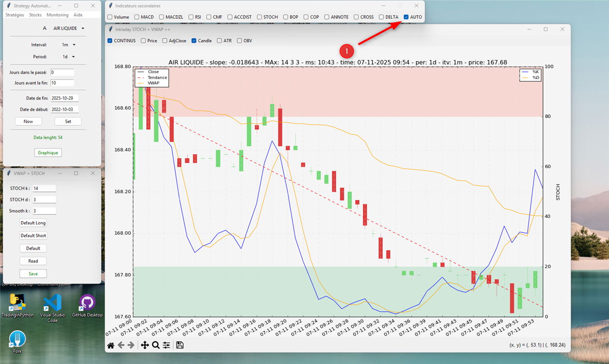Open the configure subplots sliders icon
The image size is (609, 364).
tap(166, 345)
